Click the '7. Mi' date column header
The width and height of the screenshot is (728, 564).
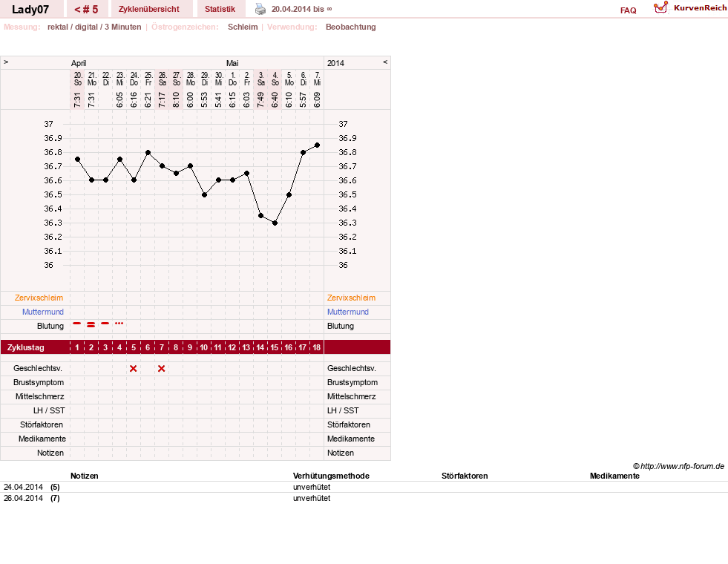(x=317, y=79)
